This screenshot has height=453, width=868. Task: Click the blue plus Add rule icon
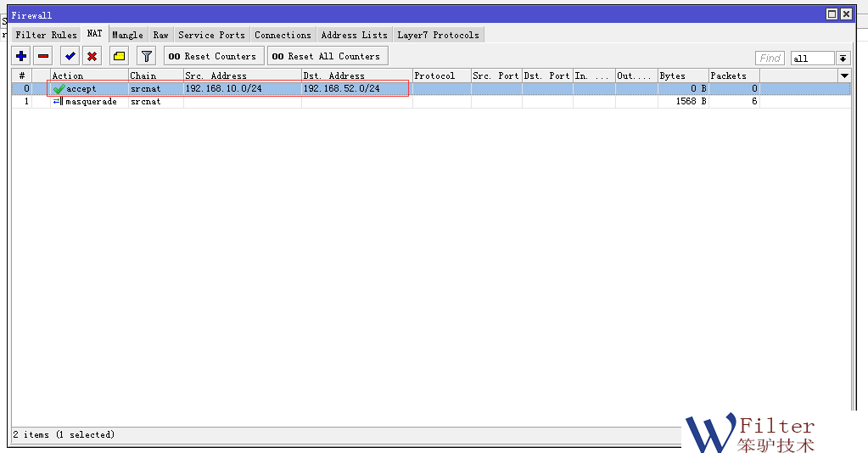point(21,56)
